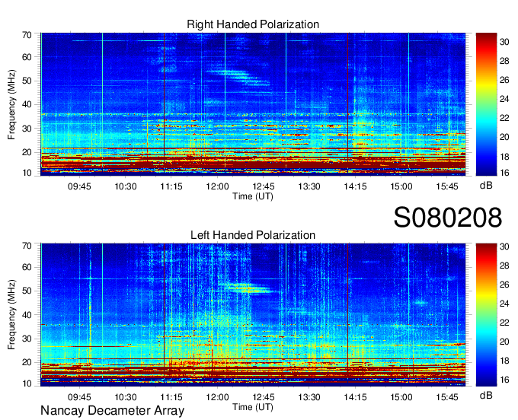Click 70 MHz tick on Right Handed frequency axis
This screenshot has height=420, width=518.
tap(27, 35)
